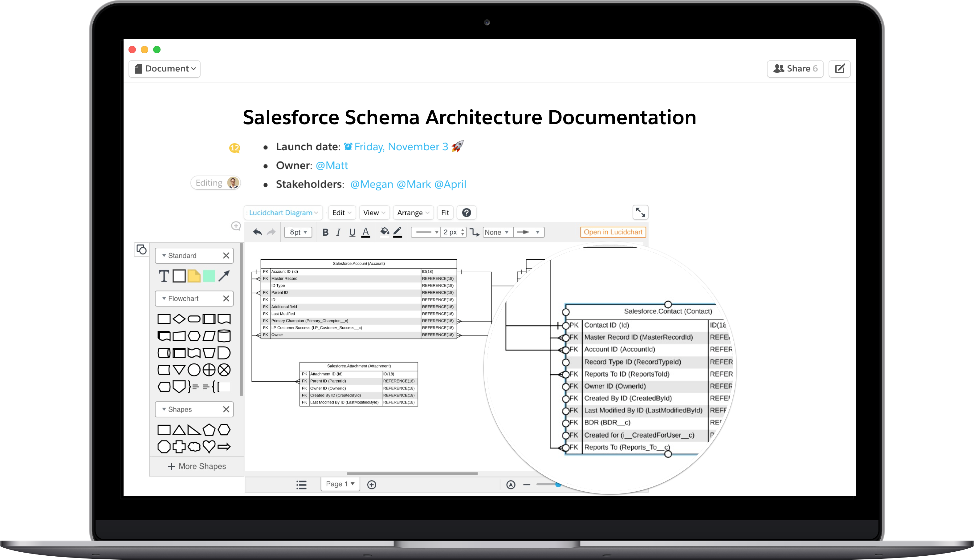Select the flowchart terminator shape

point(194,319)
